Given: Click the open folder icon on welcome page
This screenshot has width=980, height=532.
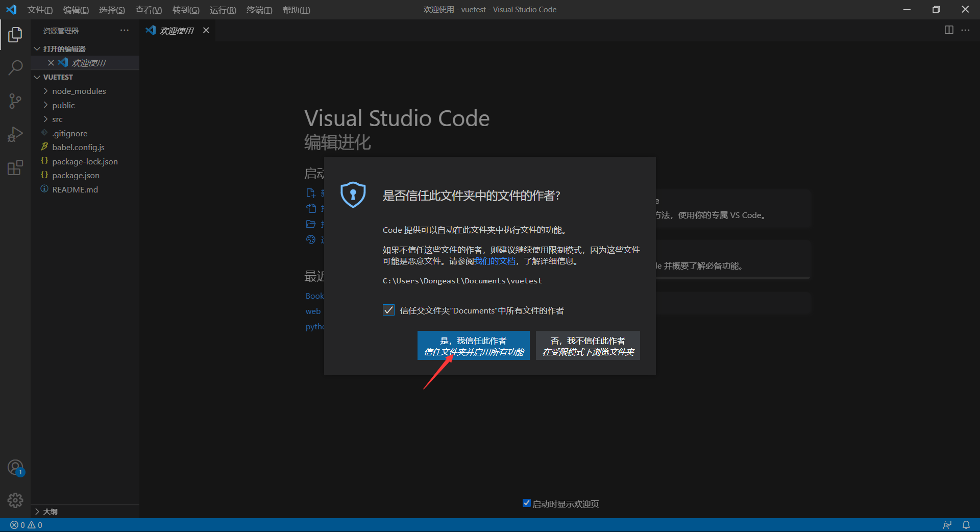Looking at the screenshot, I should (x=311, y=224).
